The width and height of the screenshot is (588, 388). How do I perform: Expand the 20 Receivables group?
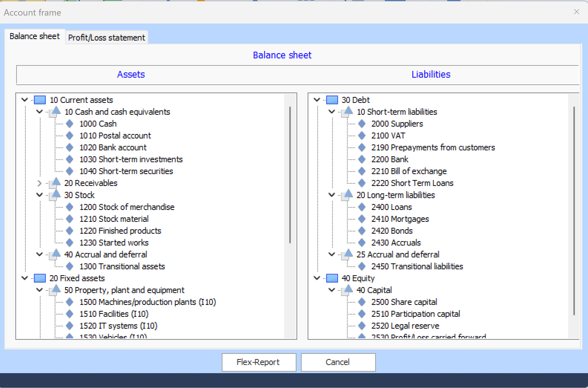coord(39,183)
